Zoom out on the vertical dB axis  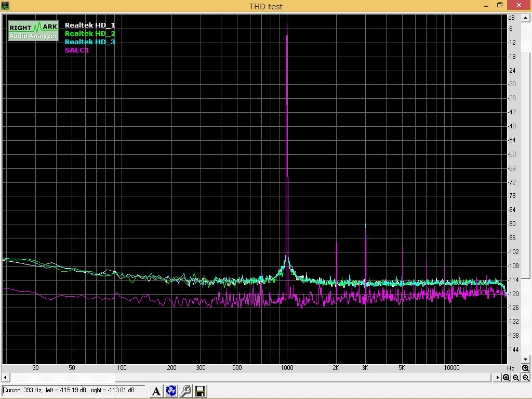point(526,378)
